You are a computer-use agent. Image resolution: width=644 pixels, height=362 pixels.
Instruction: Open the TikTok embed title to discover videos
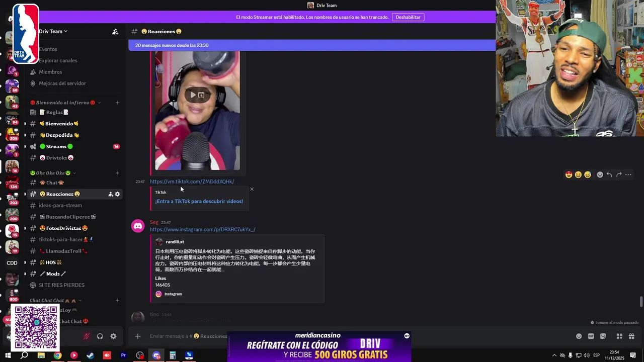199,201
